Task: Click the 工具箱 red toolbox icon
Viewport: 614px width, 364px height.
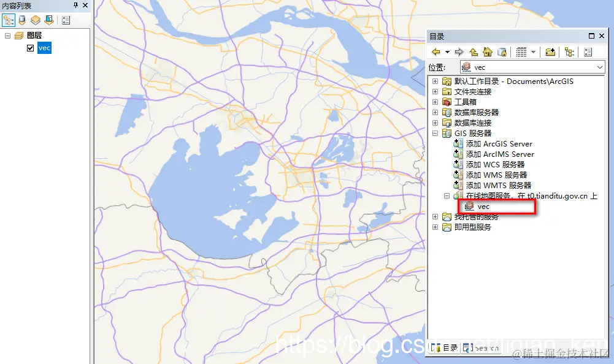Action: tap(447, 102)
